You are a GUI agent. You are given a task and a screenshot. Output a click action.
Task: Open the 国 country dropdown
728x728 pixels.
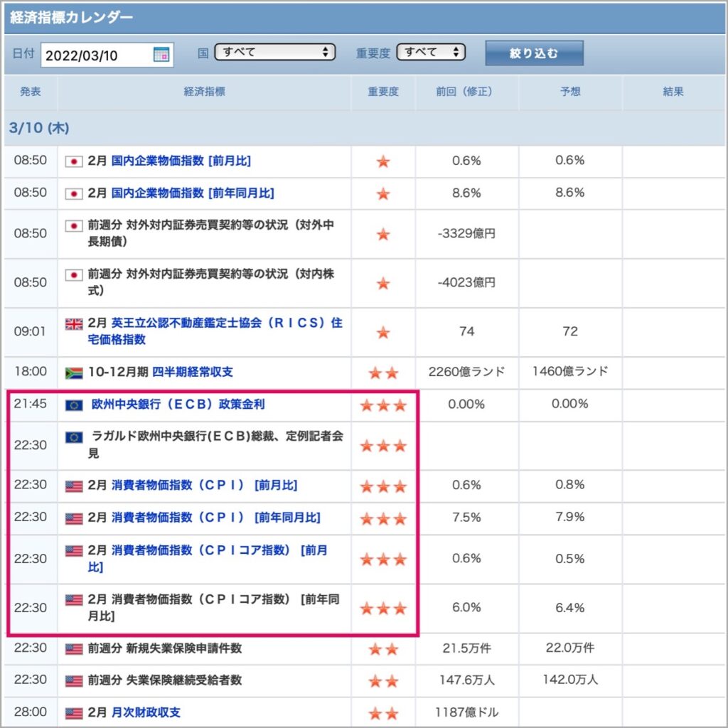(x=275, y=52)
